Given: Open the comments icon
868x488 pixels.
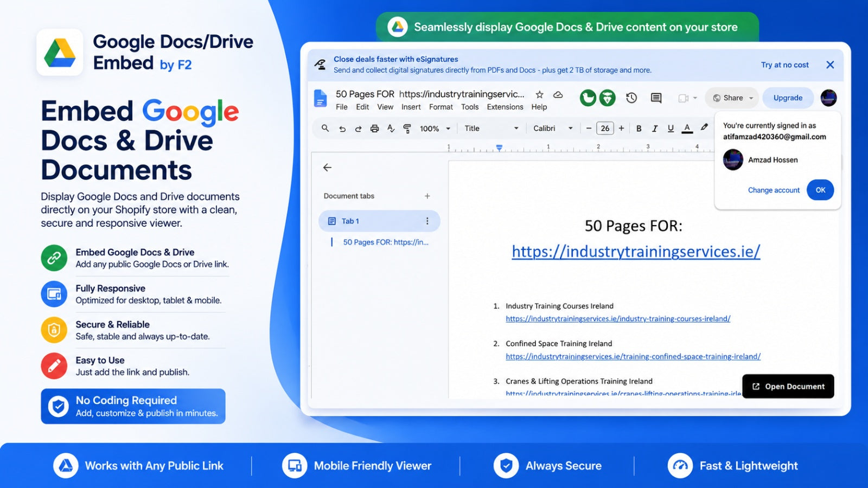Looking at the screenshot, I should (x=656, y=98).
